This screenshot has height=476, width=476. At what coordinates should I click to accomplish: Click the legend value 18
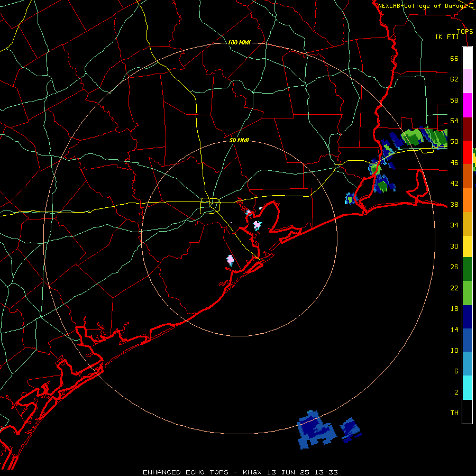pyautogui.click(x=454, y=309)
